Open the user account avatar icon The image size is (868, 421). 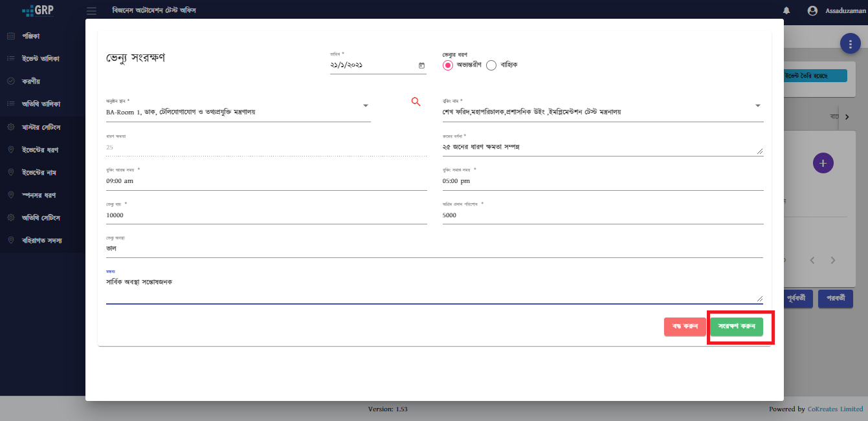[812, 11]
